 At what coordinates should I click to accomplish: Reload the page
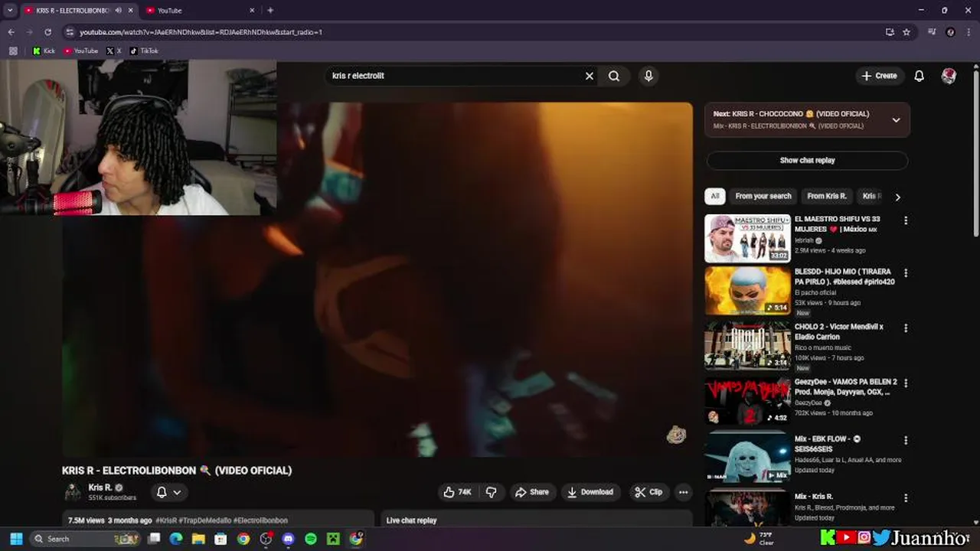click(47, 32)
